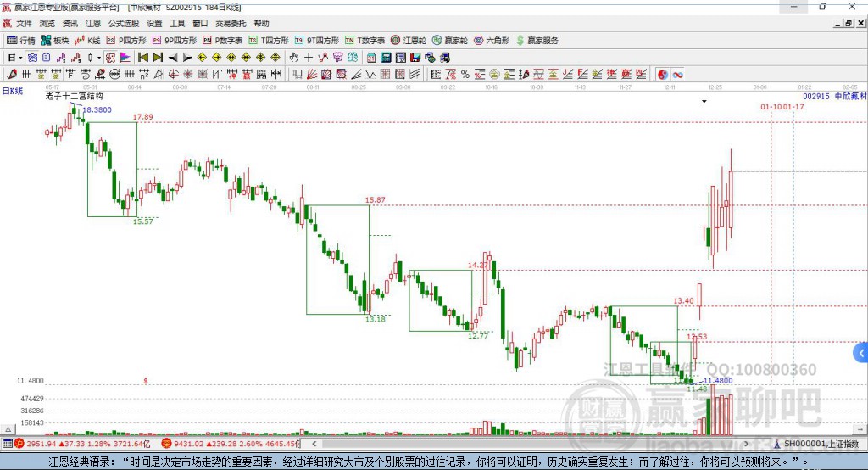Screen dimensions: 868x470
Task: Toggle the highlighted blue chart-mode icon beside 日
Action: (32, 58)
